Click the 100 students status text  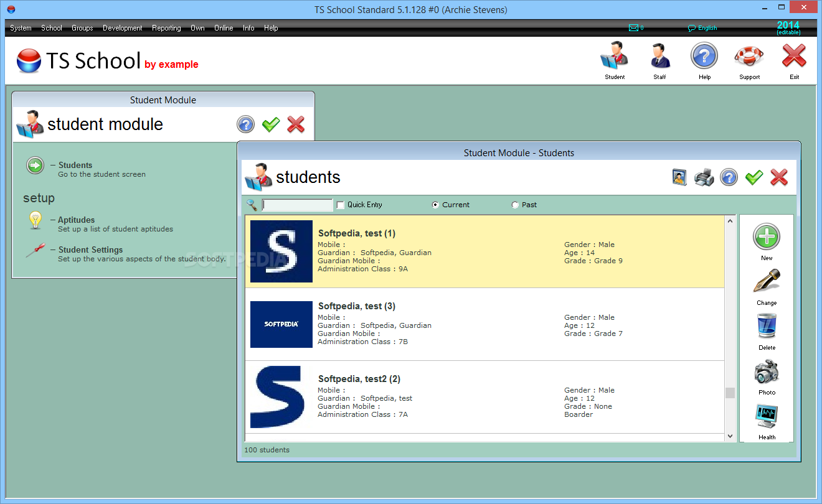pos(267,450)
